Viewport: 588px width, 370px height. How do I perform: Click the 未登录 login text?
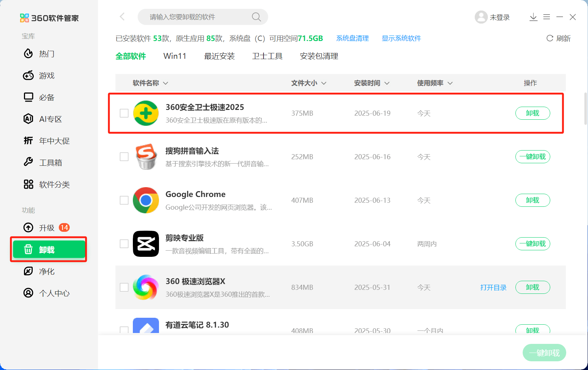tap(500, 17)
